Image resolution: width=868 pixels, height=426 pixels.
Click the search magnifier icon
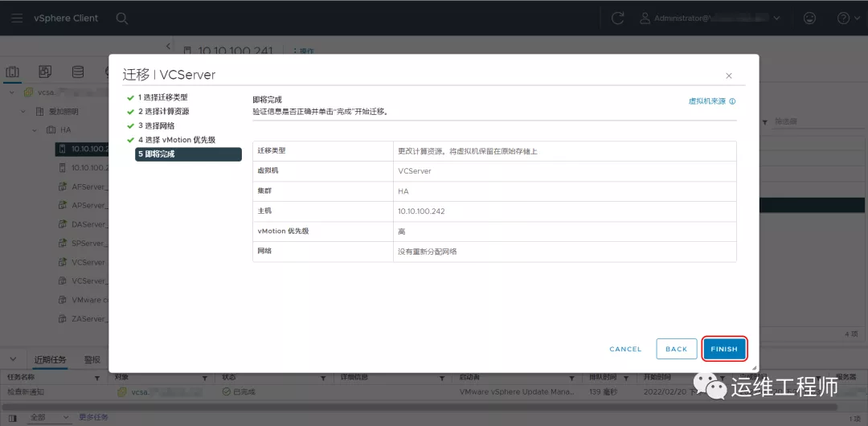[x=121, y=18]
